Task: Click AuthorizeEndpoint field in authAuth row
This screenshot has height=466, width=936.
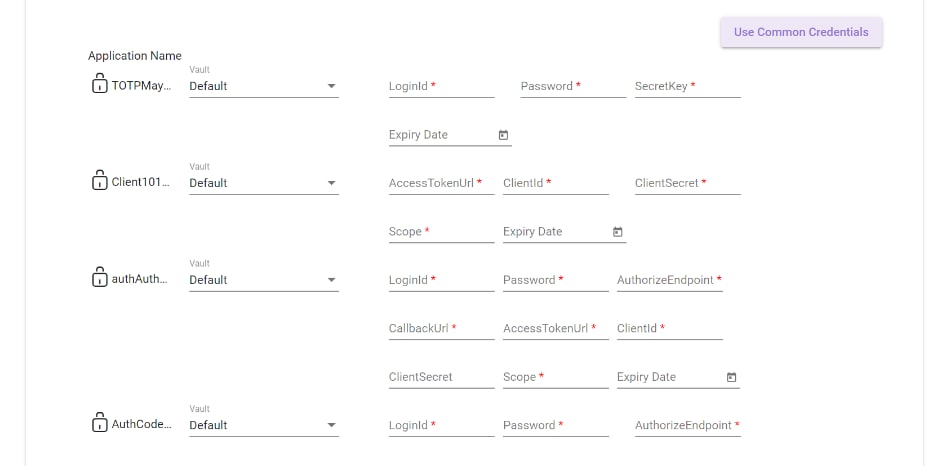Action: 669,280
